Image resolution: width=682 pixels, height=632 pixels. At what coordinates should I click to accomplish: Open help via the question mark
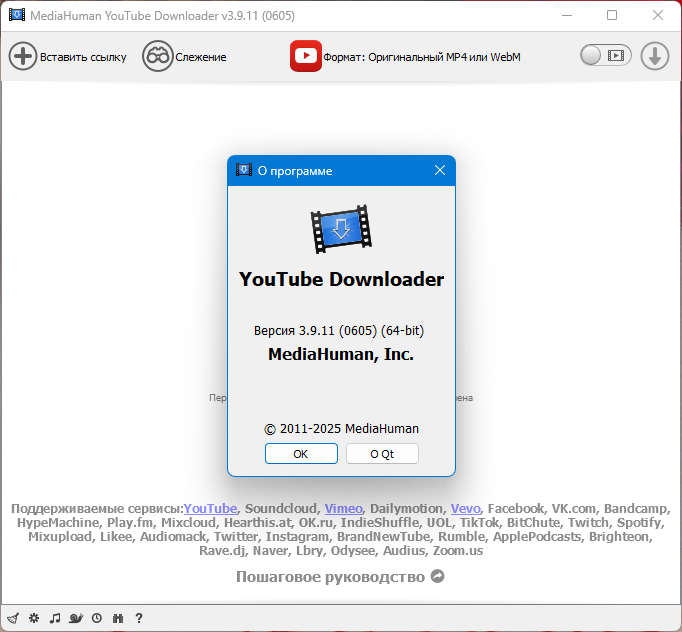(x=139, y=618)
